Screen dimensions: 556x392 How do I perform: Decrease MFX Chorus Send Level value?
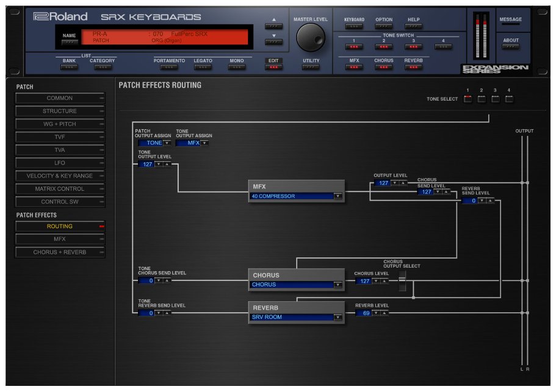[x=438, y=192]
